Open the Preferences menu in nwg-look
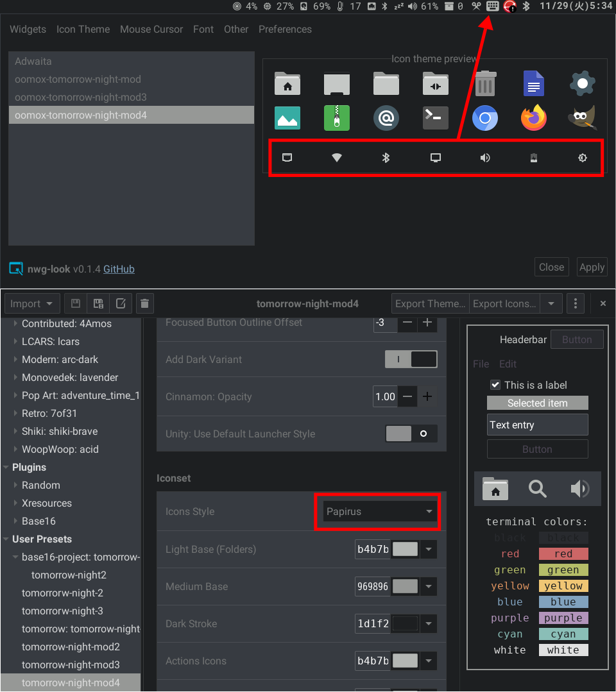Image resolution: width=616 pixels, height=692 pixels. tap(285, 29)
